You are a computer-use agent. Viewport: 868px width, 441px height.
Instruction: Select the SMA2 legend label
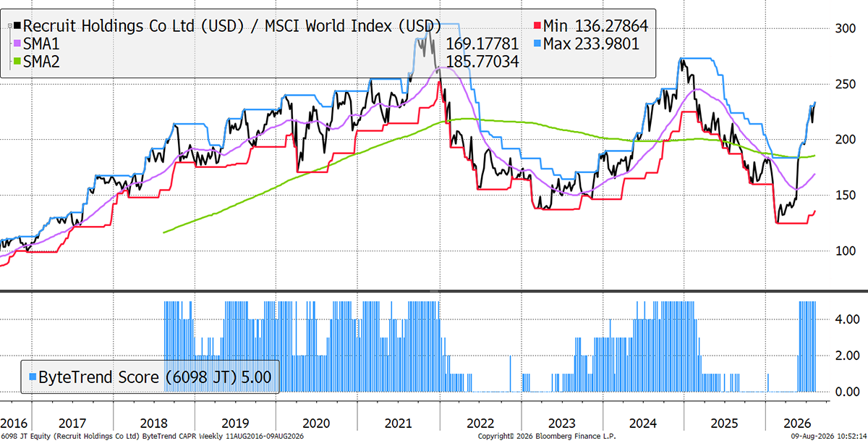[43, 63]
